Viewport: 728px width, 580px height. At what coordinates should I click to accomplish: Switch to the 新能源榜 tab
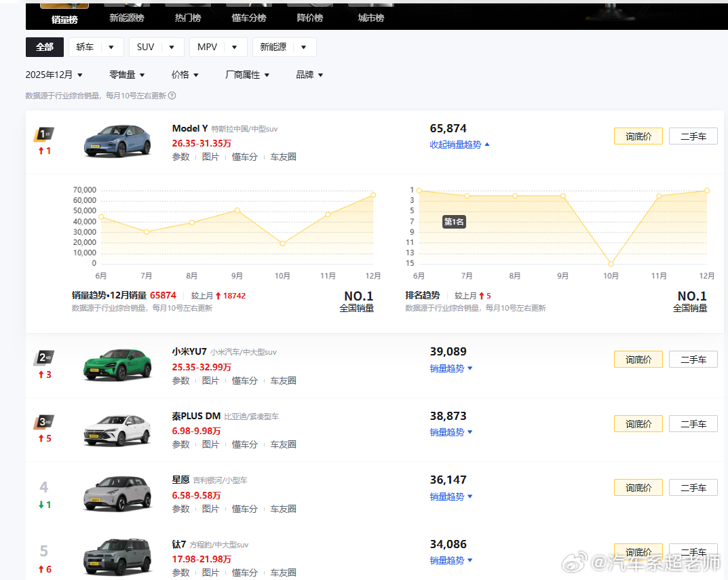(x=127, y=18)
